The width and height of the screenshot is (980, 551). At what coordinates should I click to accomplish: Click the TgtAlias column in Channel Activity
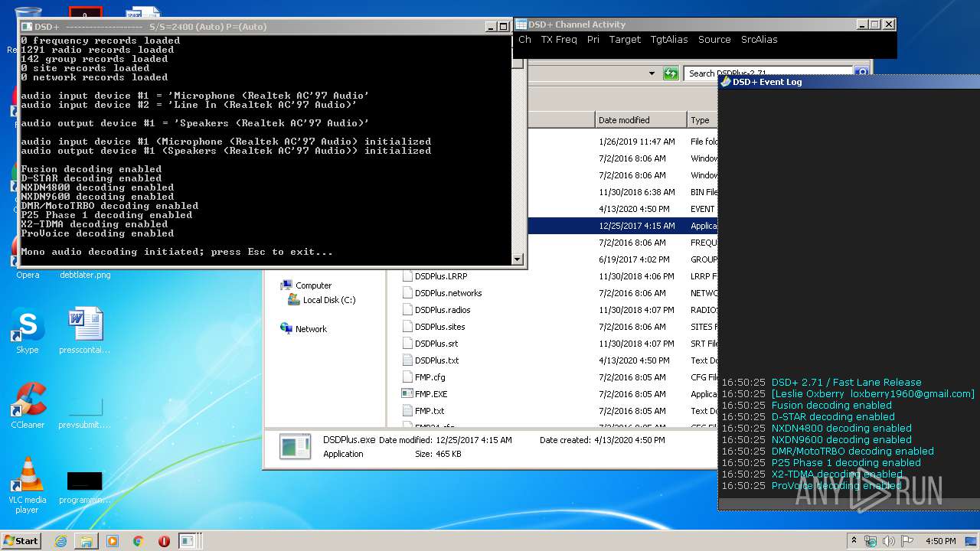click(x=669, y=40)
